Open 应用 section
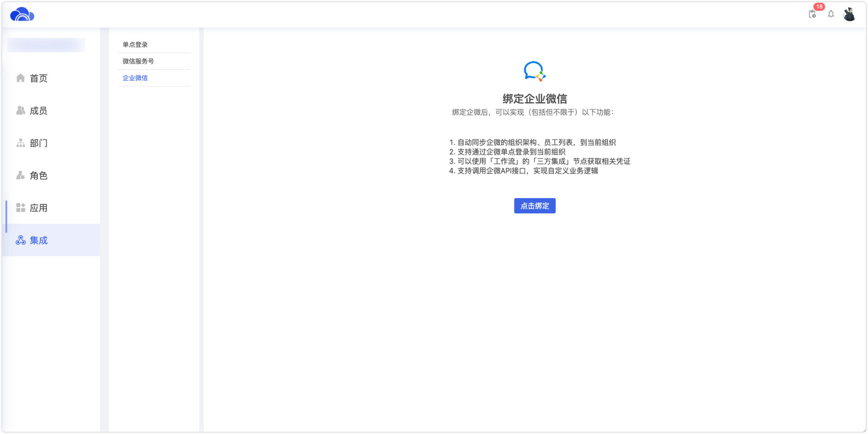The width and height of the screenshot is (868, 434). [x=51, y=208]
